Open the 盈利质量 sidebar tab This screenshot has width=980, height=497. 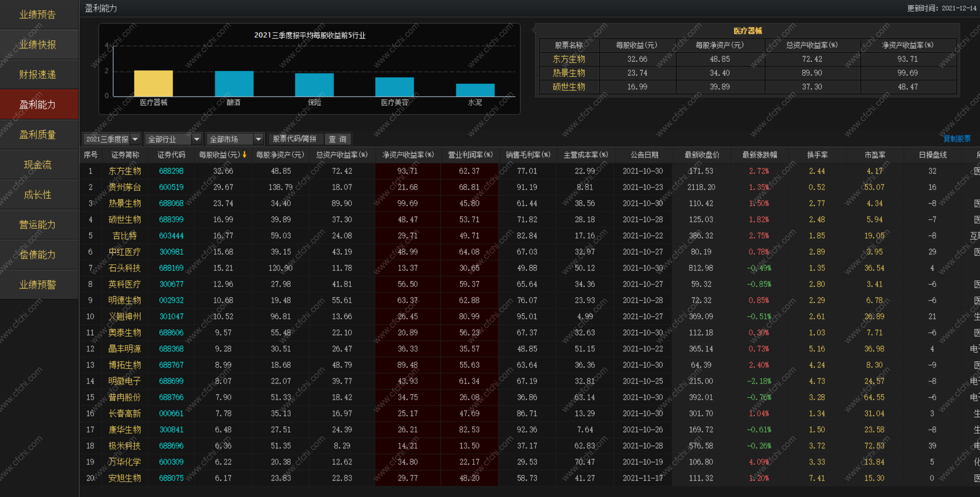coord(38,135)
